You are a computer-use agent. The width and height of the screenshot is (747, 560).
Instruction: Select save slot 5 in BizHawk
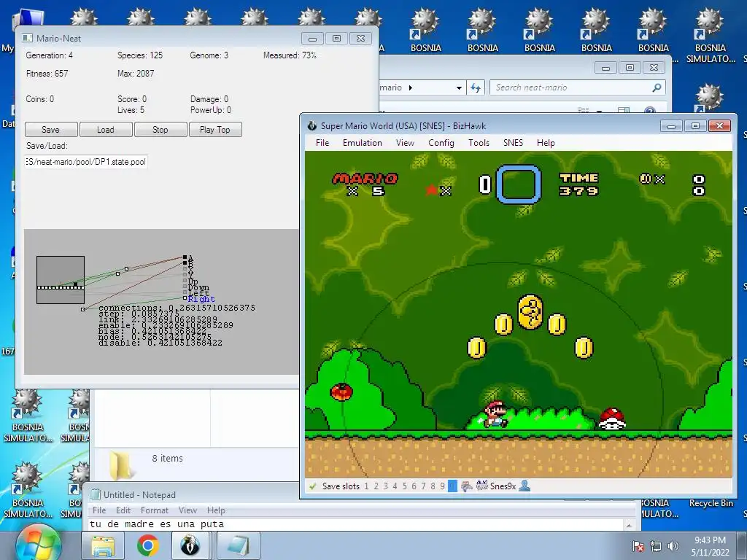coord(404,486)
